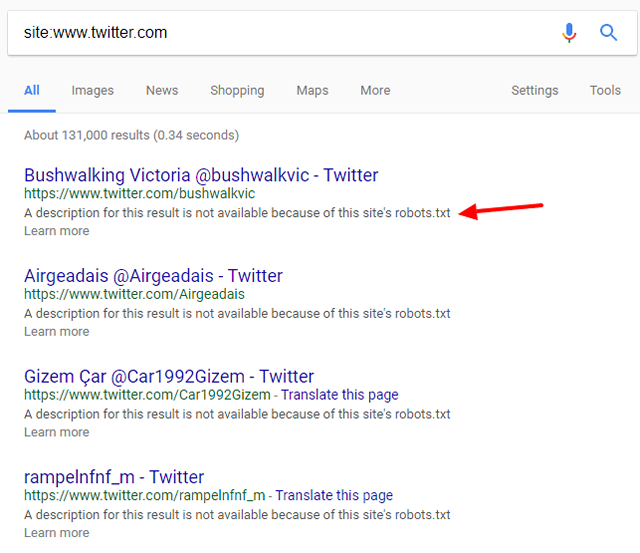The height and width of the screenshot is (553, 640).
Task: Open the News tab
Action: click(x=162, y=91)
